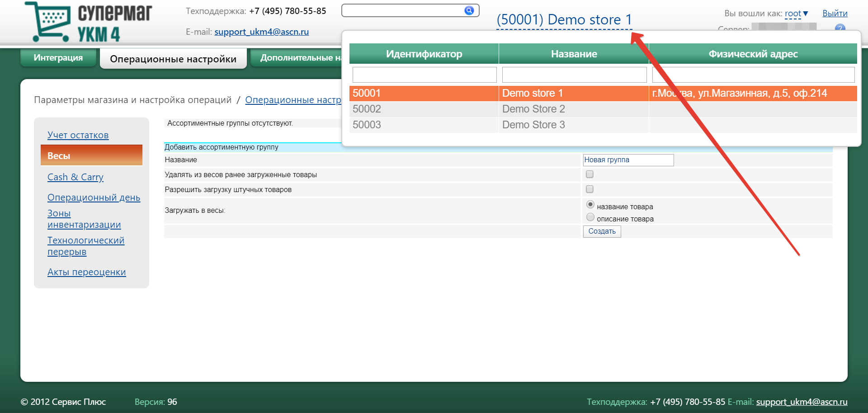868x413 pixels.
Task: Enable 'Удалять из весов ранее загруженные товары' checkbox
Action: 590,174
